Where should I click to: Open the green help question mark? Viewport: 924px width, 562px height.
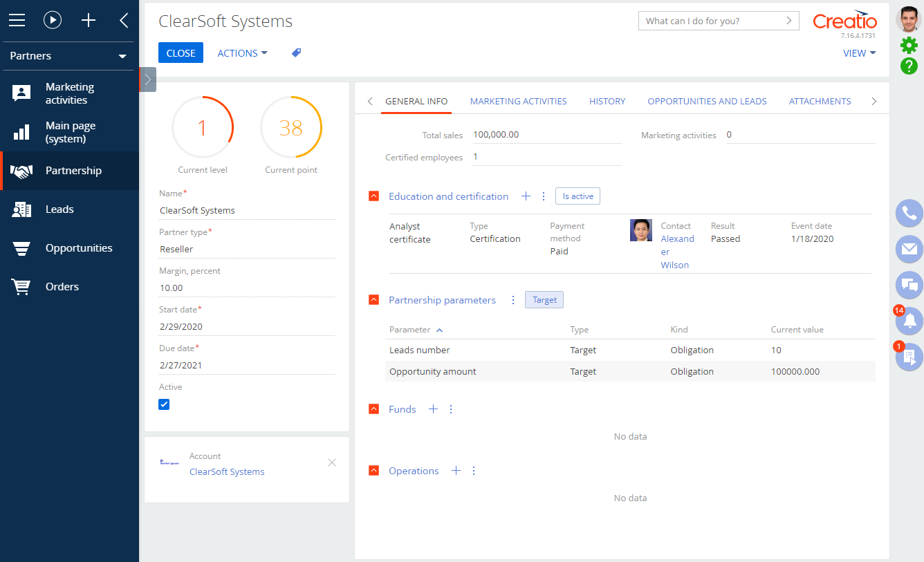pos(909,66)
